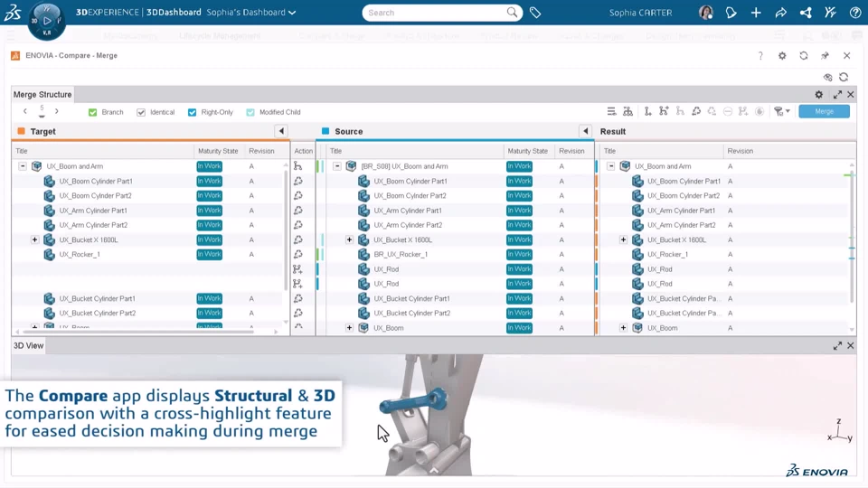Click the Merge button
Image resolution: width=868 pixels, height=488 pixels.
tap(825, 112)
